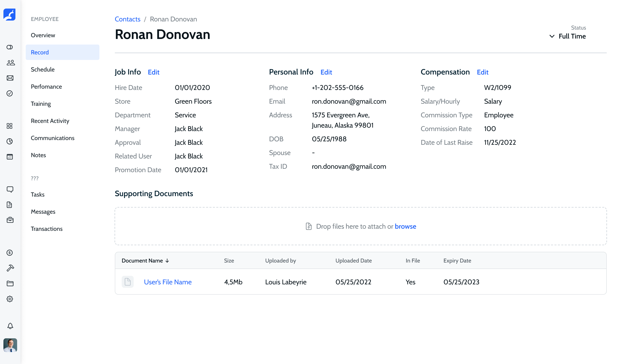Click the dollar coin icon in sidebar
This screenshot has height=364, width=617.
(10, 252)
